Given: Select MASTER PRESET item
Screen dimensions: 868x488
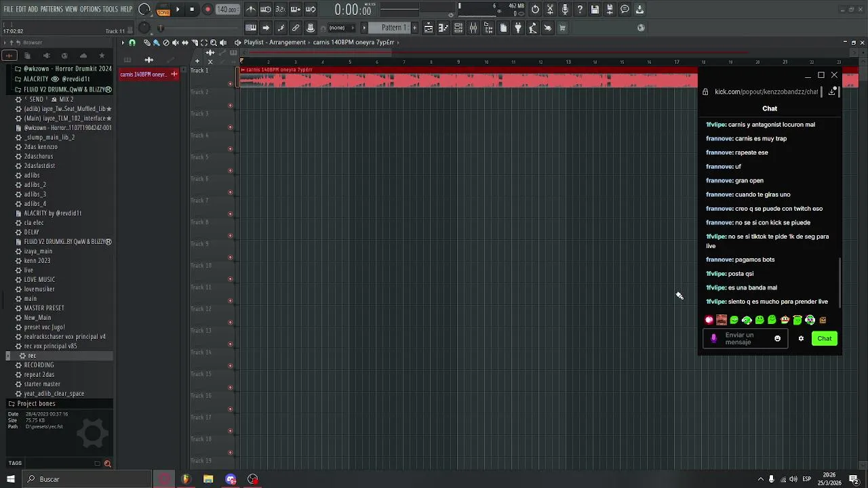Looking at the screenshot, I should point(44,308).
